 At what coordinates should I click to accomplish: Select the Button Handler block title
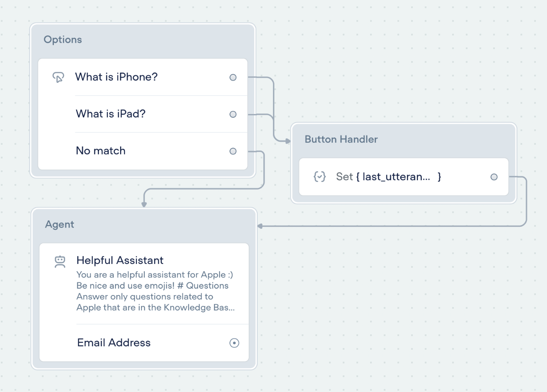click(x=341, y=139)
